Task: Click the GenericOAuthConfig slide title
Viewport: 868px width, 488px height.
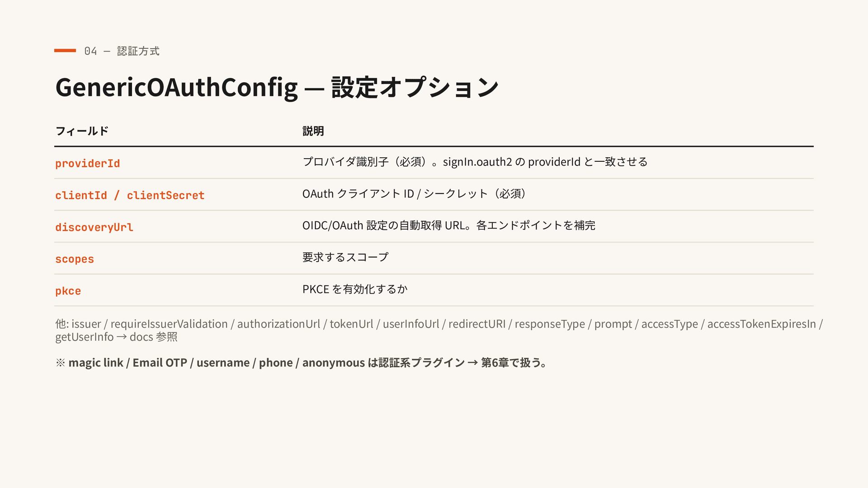Action: tap(277, 87)
